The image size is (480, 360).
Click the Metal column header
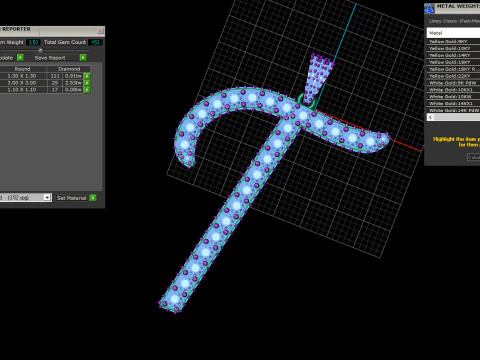(453, 33)
